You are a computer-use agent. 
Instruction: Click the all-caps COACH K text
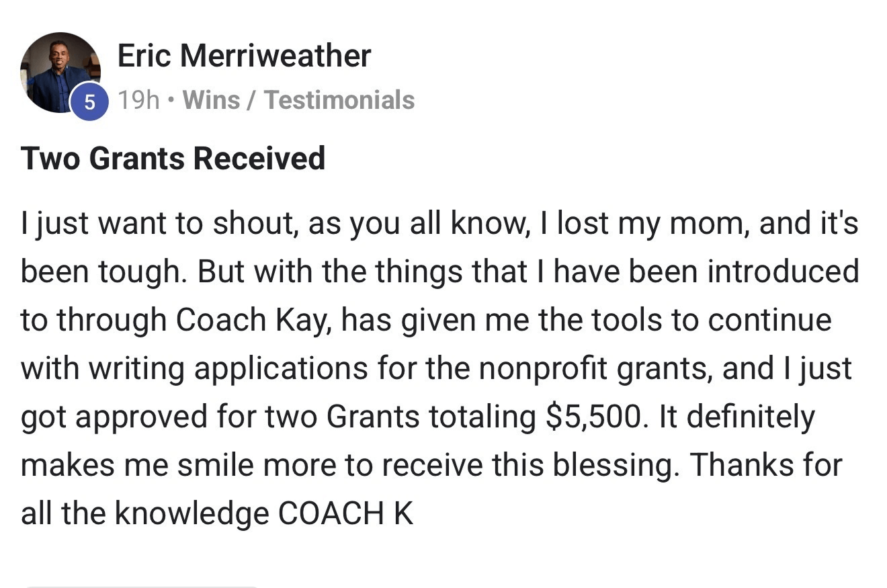(345, 513)
